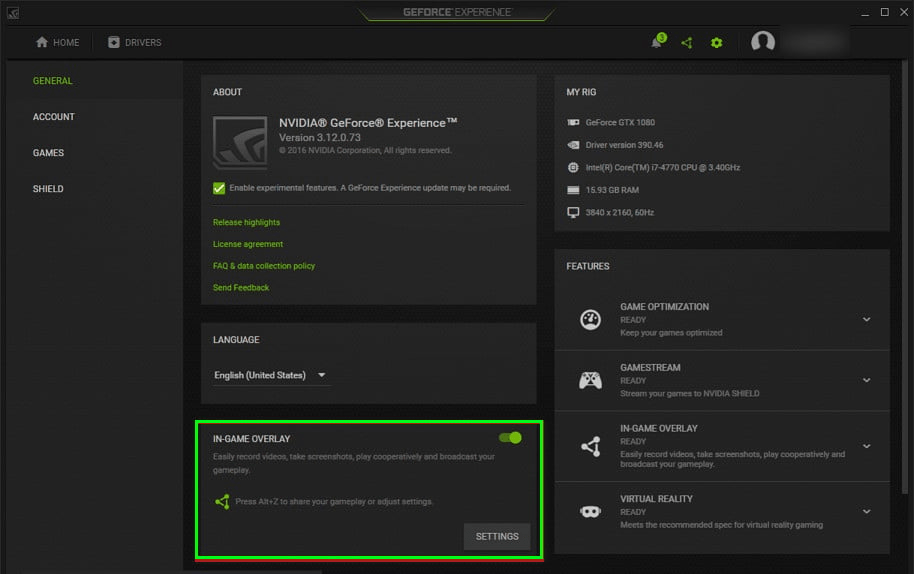This screenshot has height=574, width=915.
Task: Click the Send Feedback link
Action: [241, 288]
